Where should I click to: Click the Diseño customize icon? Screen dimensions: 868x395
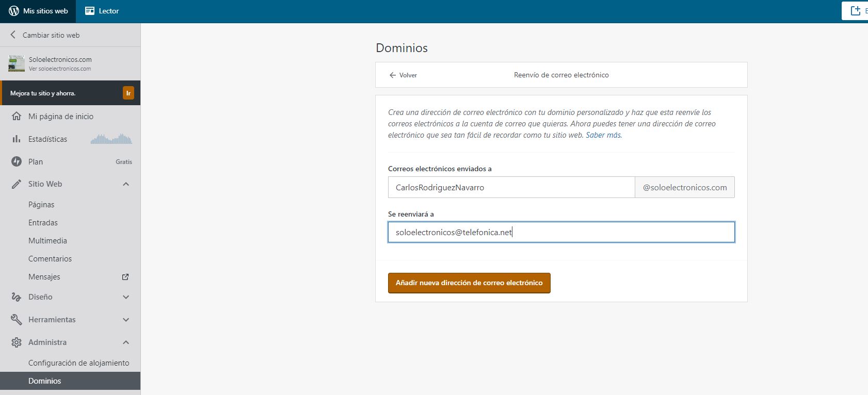[17, 297]
